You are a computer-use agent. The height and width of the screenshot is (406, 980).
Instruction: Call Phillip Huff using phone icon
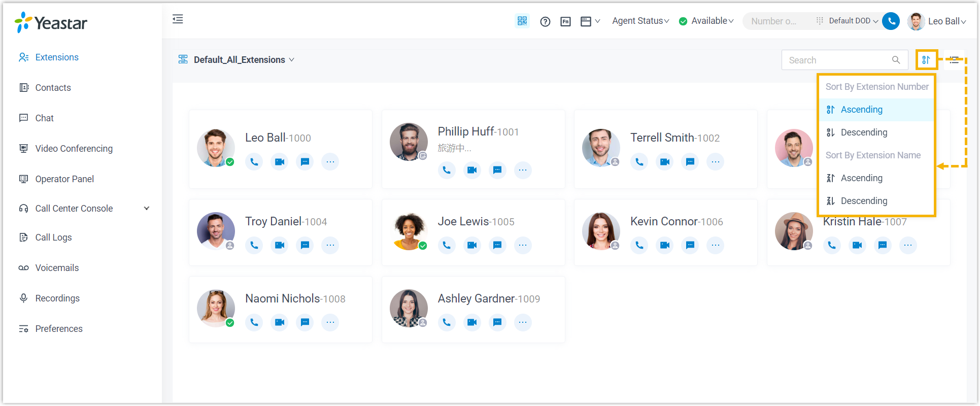point(446,170)
